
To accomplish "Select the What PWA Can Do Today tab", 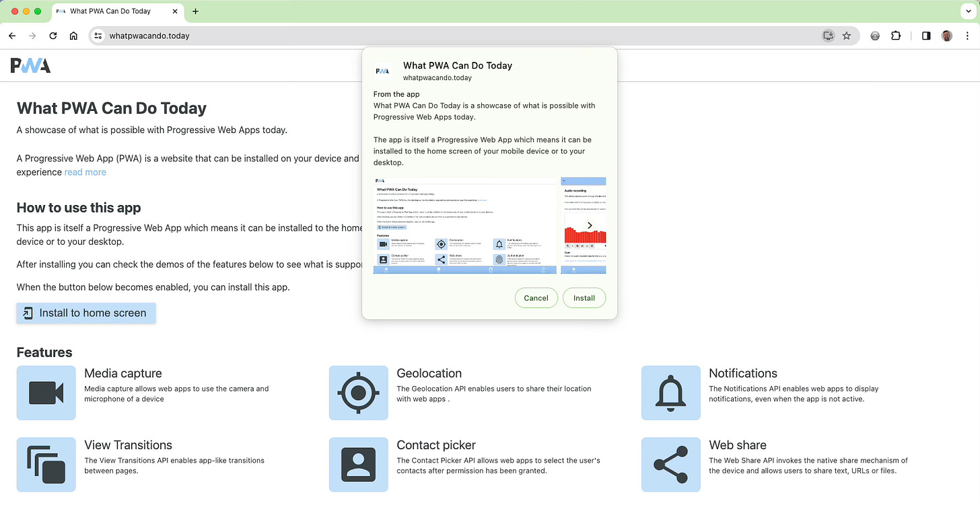I will pos(118,11).
